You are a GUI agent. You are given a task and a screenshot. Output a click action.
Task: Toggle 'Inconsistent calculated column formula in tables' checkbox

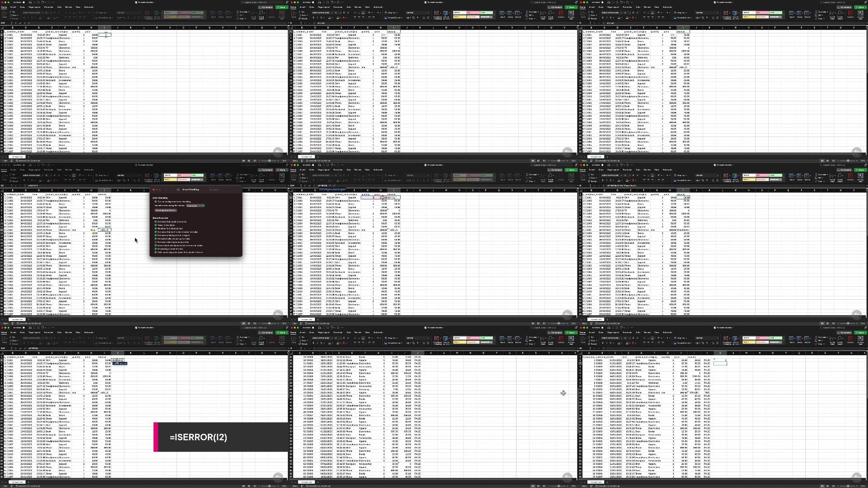[x=156, y=246]
